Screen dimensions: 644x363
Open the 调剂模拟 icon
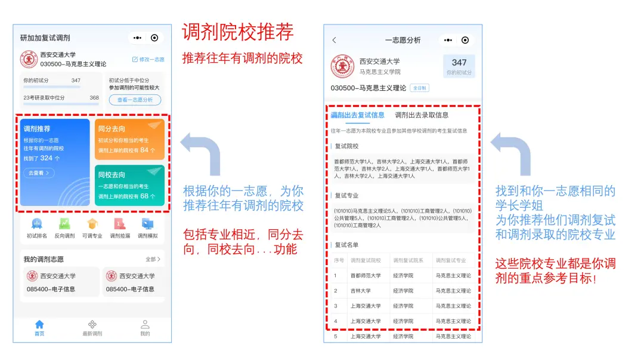(147, 229)
